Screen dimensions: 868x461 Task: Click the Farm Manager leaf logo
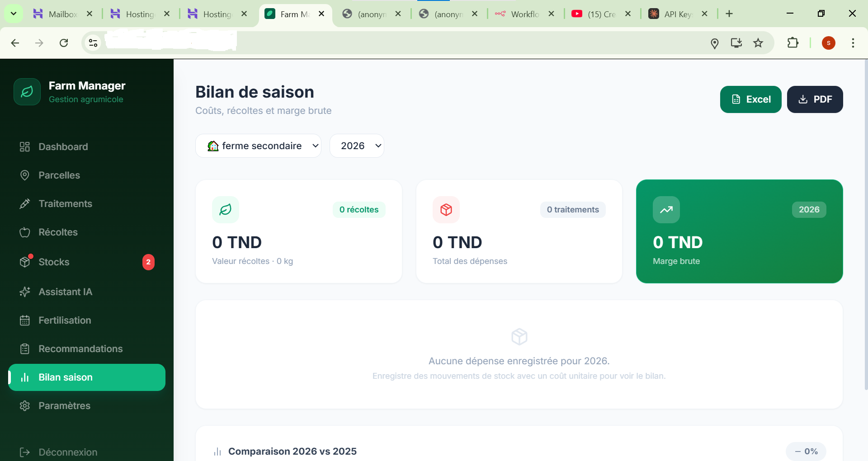click(x=27, y=92)
